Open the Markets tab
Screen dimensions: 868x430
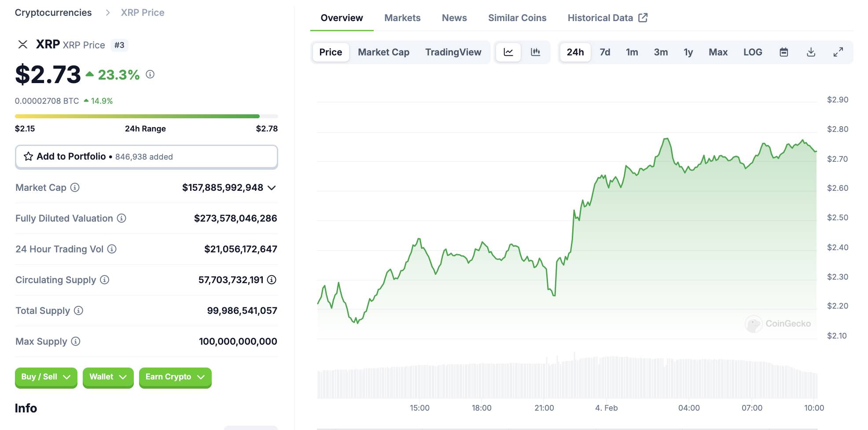pyautogui.click(x=402, y=18)
